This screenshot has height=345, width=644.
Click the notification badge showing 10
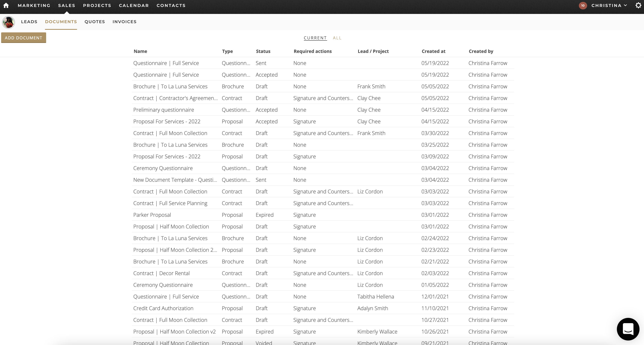point(583,5)
